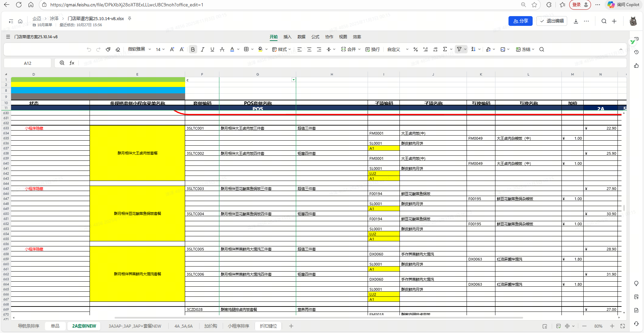
Task: Click the thumbs-up like icon
Action: 636,66
